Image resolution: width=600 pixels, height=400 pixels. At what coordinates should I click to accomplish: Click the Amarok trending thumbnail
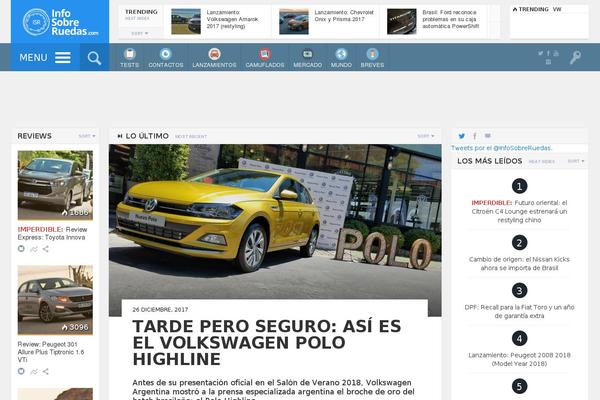click(x=186, y=22)
